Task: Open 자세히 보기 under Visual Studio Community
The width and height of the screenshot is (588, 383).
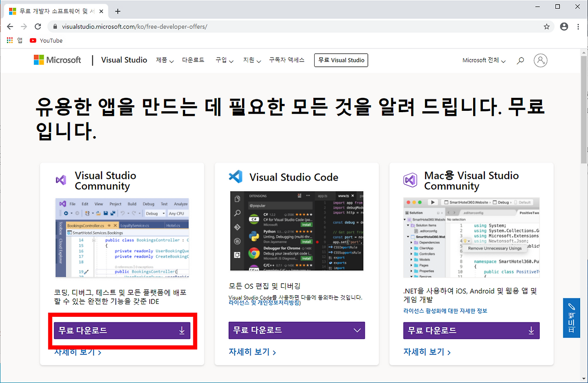Action: pos(78,352)
